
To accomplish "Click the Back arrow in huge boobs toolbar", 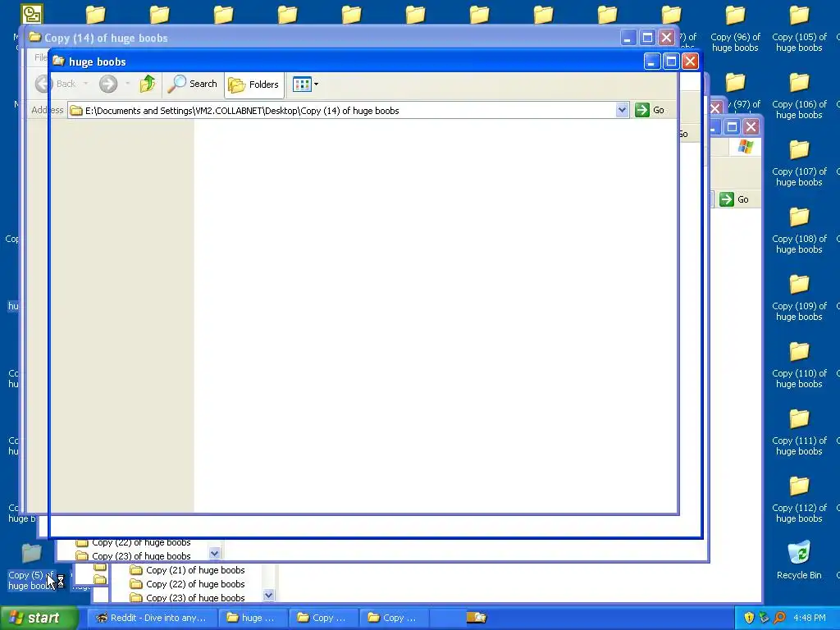I will pos(44,84).
